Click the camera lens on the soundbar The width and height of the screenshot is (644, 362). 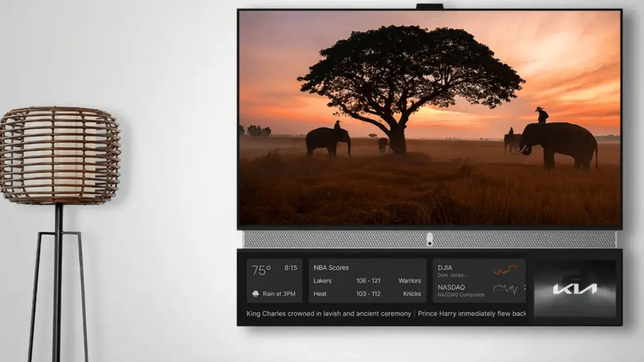[429, 239]
